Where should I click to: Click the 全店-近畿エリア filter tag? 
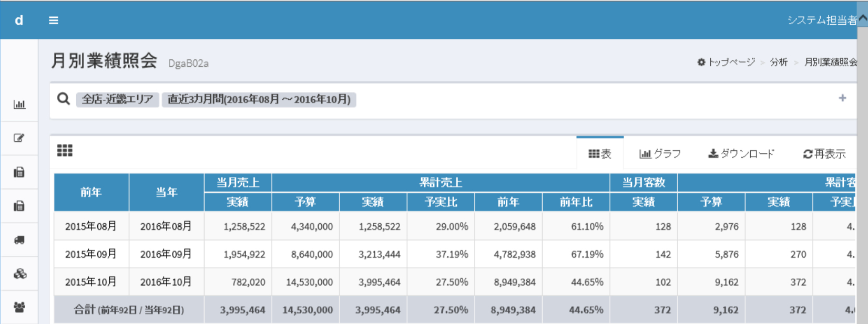(118, 99)
